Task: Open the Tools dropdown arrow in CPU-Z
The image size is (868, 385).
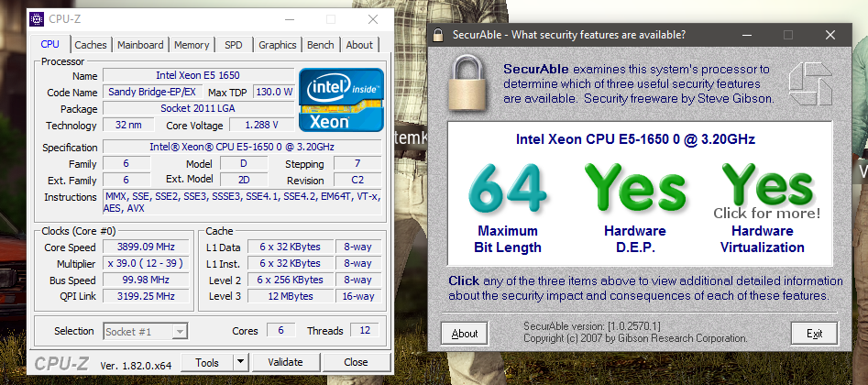Action: pos(240,362)
